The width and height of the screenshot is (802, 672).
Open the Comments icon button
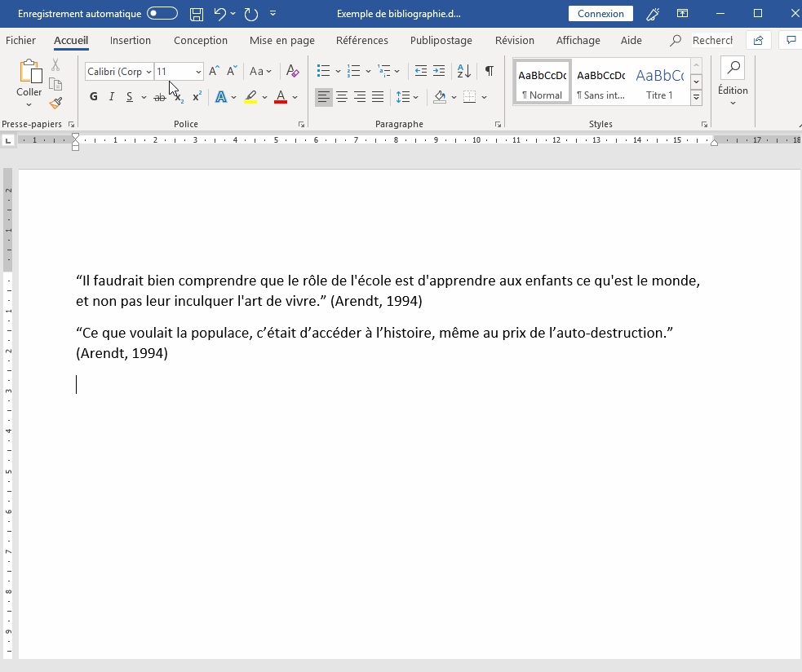[x=791, y=41]
